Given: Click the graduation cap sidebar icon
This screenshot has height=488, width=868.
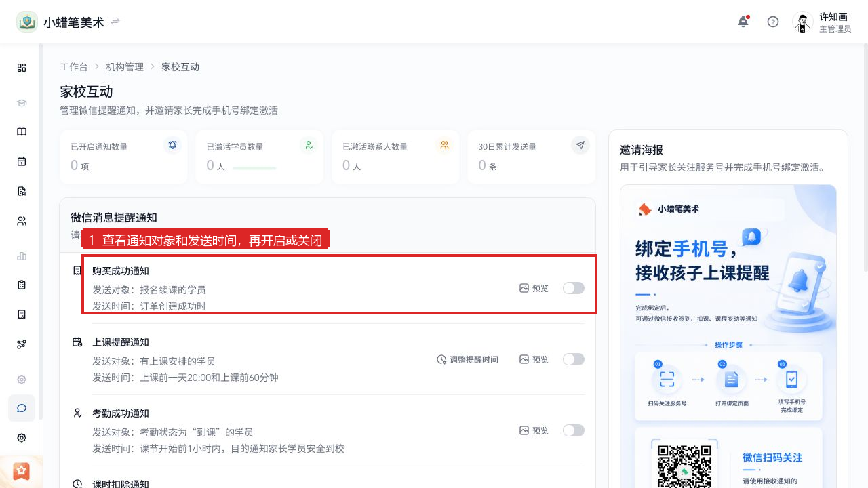Looking at the screenshot, I should point(22,103).
